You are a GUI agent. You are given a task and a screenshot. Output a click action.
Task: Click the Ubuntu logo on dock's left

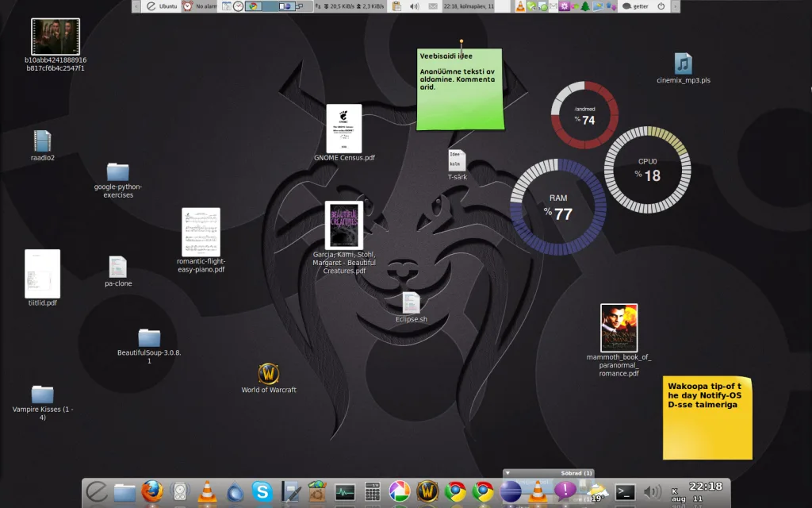[97, 491]
